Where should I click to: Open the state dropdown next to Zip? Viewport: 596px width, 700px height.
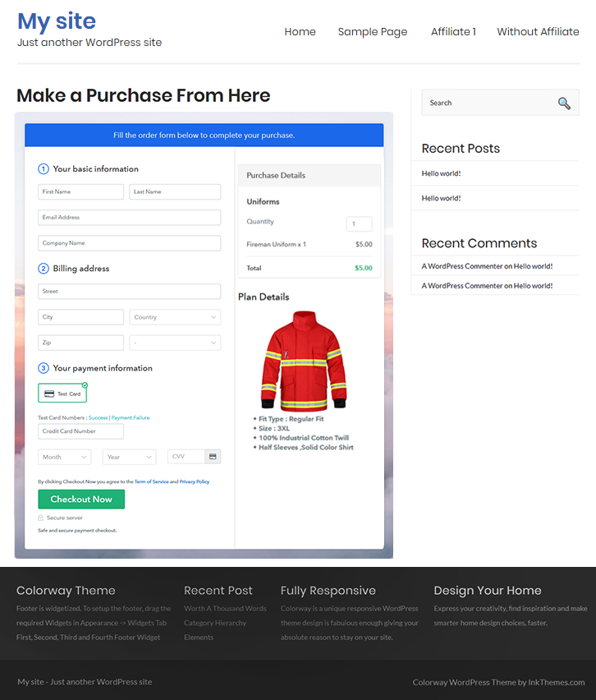(x=175, y=343)
